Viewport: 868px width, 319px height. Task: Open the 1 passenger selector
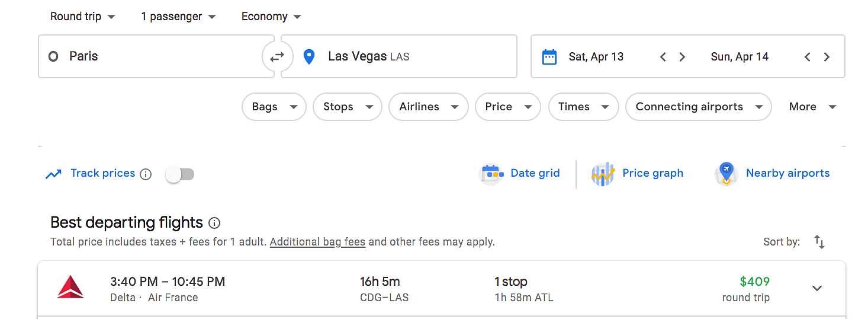coord(179,17)
